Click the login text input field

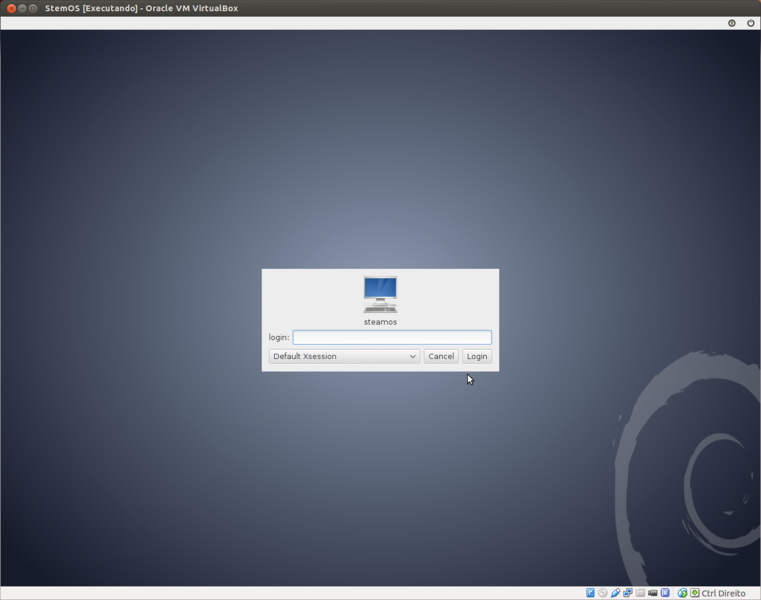[392, 337]
